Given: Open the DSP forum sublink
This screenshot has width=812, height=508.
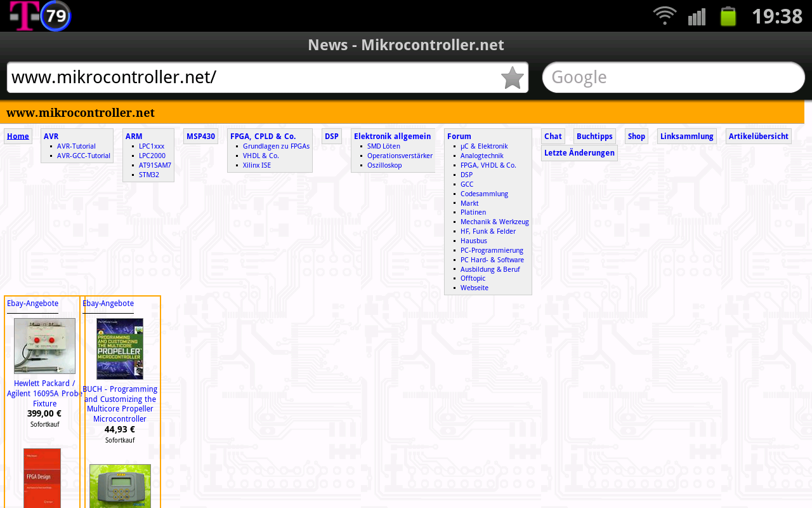Looking at the screenshot, I should [x=466, y=175].
